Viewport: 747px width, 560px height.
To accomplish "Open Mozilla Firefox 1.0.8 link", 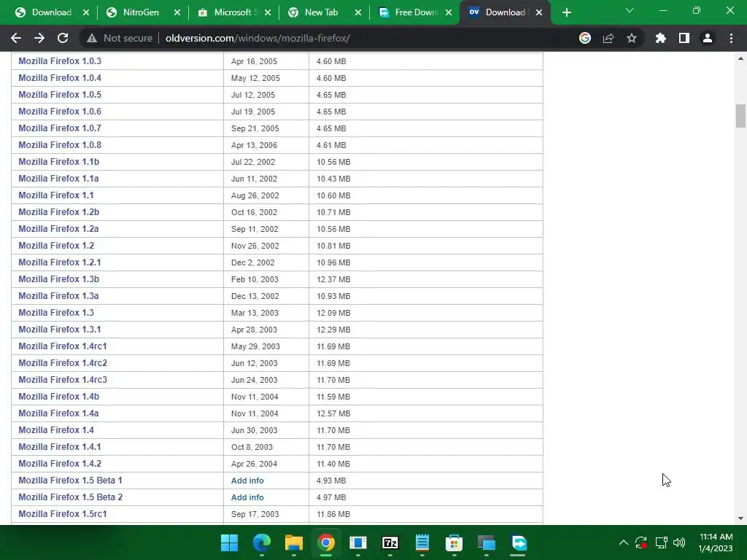I will point(60,145).
